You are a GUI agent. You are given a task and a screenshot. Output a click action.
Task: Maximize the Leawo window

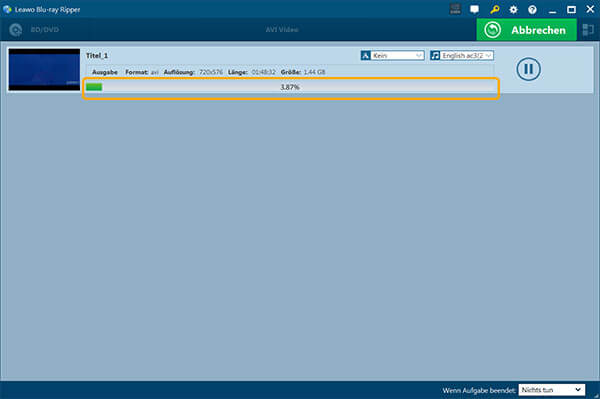coord(571,10)
